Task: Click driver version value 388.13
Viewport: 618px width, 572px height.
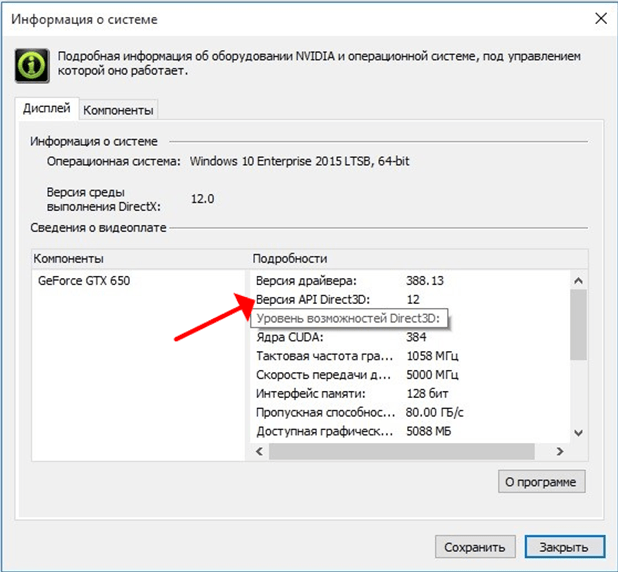Action: pos(425,281)
